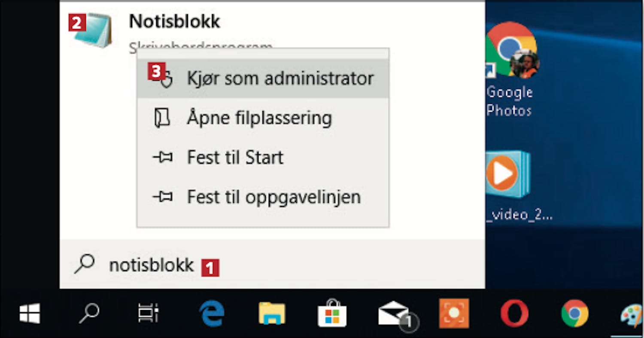
Task: Launch Microsoft Edge from the taskbar
Action: (212, 314)
